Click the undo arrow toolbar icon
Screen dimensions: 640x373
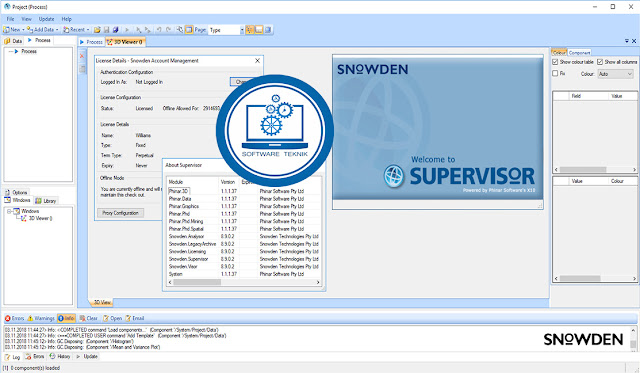click(159, 30)
